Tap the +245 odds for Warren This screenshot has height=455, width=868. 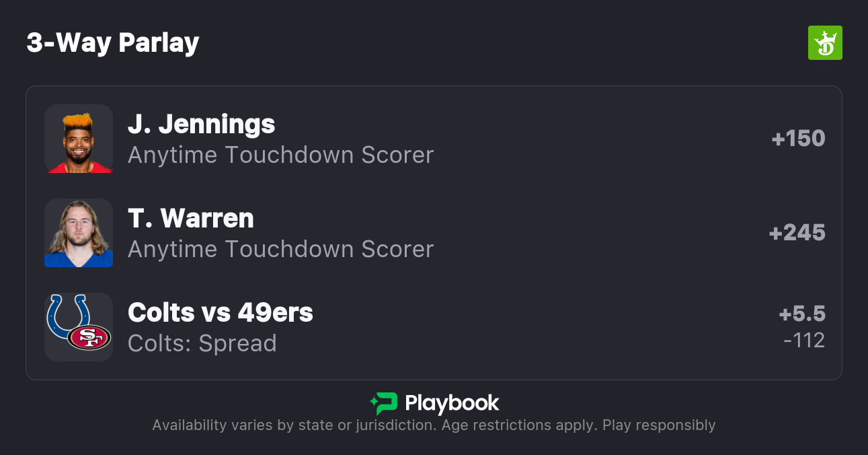pos(797,233)
